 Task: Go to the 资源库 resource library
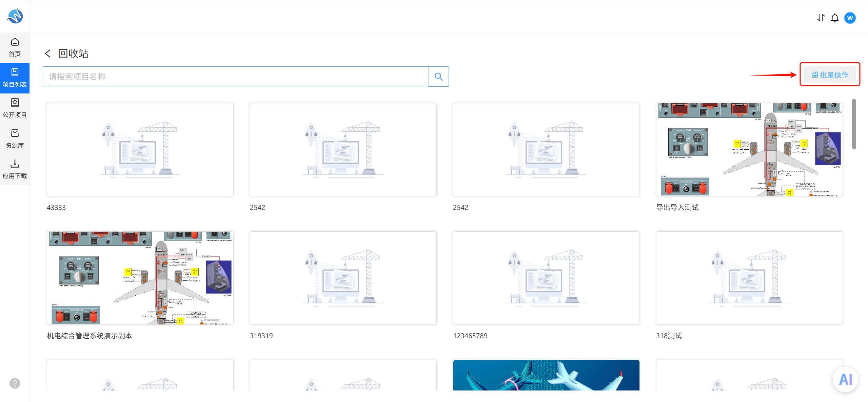pos(15,139)
